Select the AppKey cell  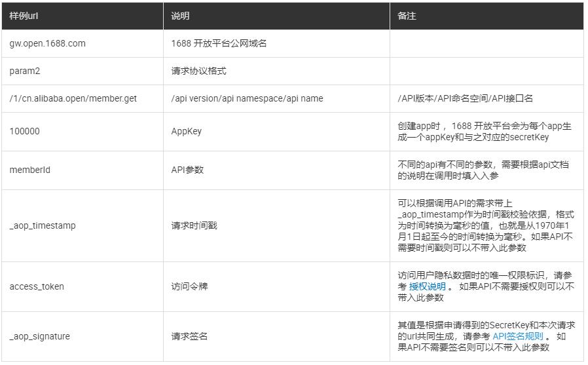pos(277,132)
